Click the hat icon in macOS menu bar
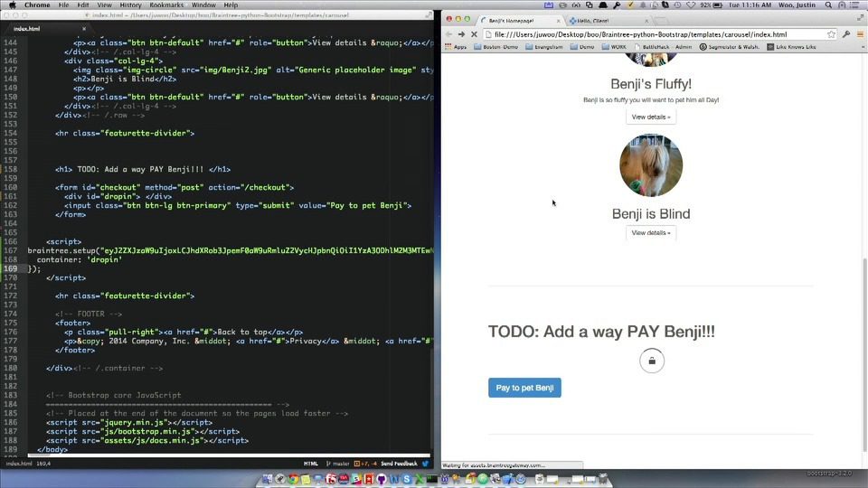 point(603,5)
